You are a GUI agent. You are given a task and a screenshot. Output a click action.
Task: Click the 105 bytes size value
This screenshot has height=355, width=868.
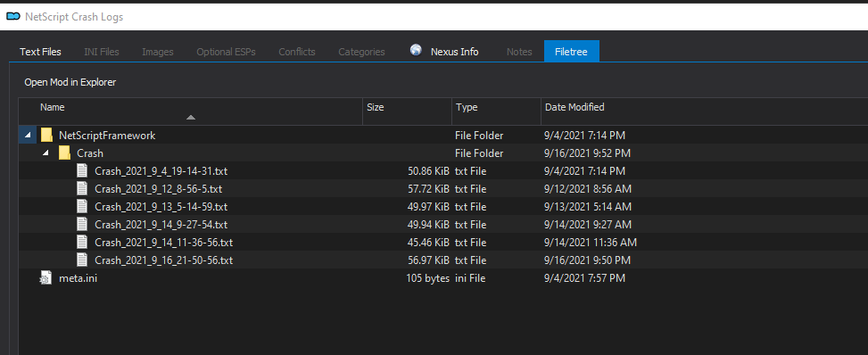pos(427,278)
